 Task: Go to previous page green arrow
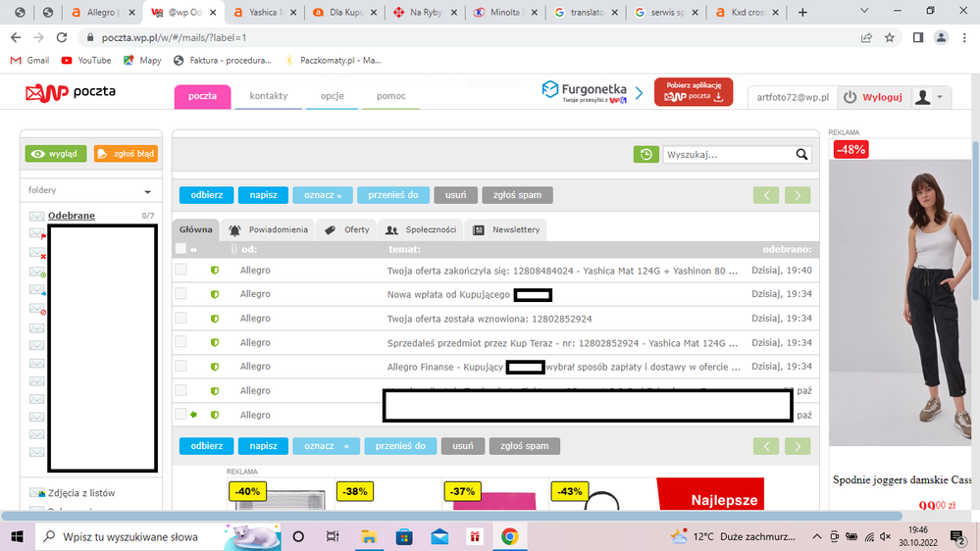766,194
